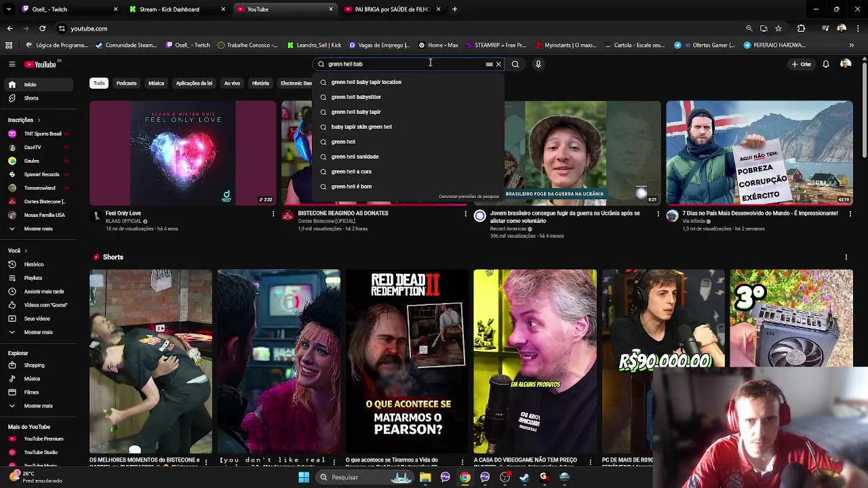Open the Inscrições section chevron
Screen dimensions: 868x488
[x=38, y=120]
